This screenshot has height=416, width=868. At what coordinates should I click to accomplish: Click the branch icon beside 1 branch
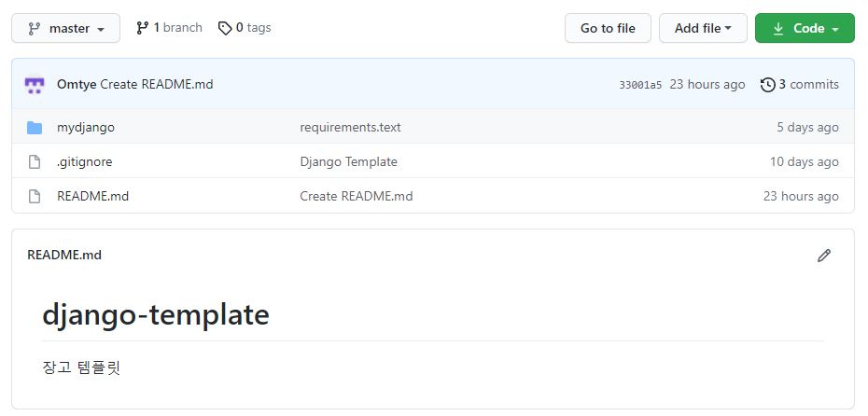click(x=142, y=28)
